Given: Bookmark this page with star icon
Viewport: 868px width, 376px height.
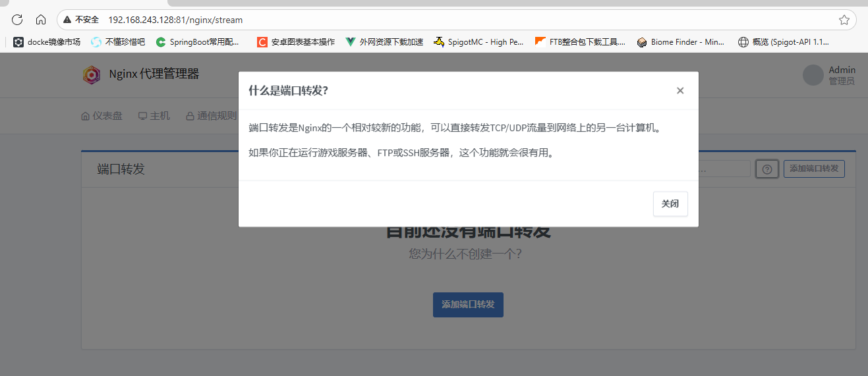Looking at the screenshot, I should (x=844, y=20).
